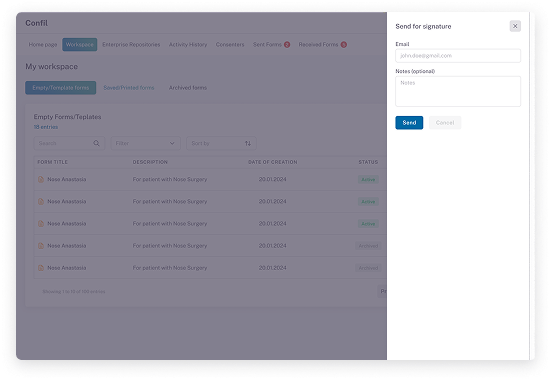
Task: Click 'Showing 1 to 10 of 100 entries' text
Action: 74,292
